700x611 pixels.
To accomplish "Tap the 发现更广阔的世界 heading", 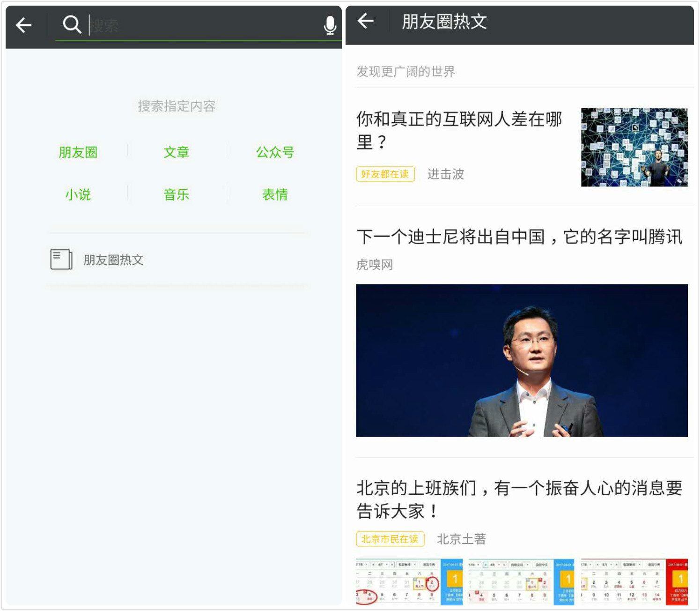I will coord(405,71).
